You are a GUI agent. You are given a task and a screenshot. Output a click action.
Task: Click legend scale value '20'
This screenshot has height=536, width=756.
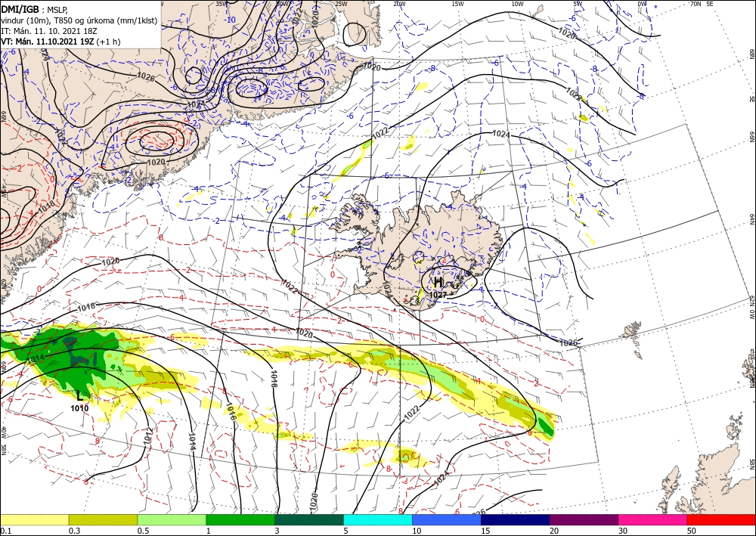[x=554, y=531]
